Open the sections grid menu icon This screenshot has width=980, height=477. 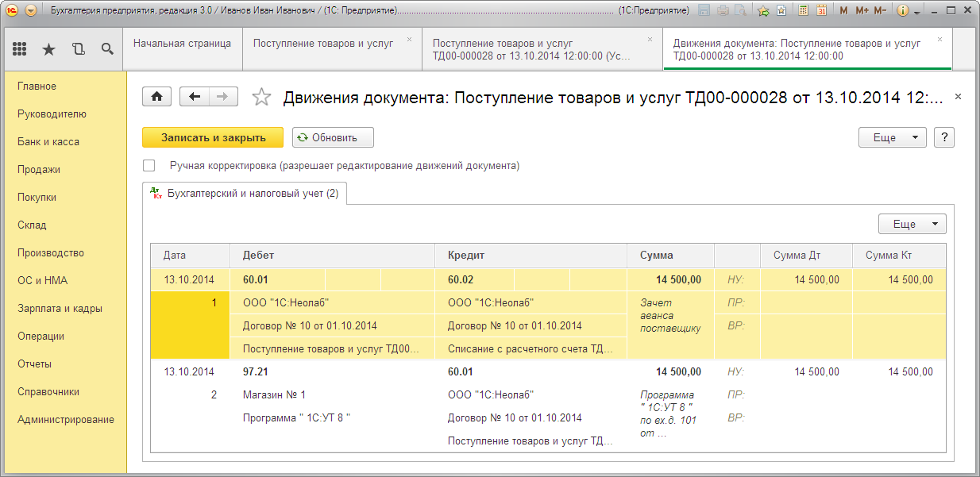tap(21, 49)
